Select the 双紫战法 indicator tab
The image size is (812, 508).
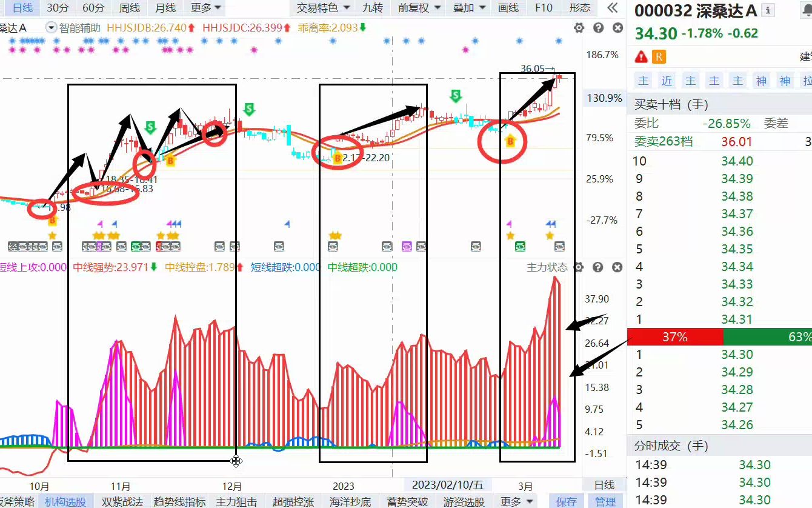(122, 501)
